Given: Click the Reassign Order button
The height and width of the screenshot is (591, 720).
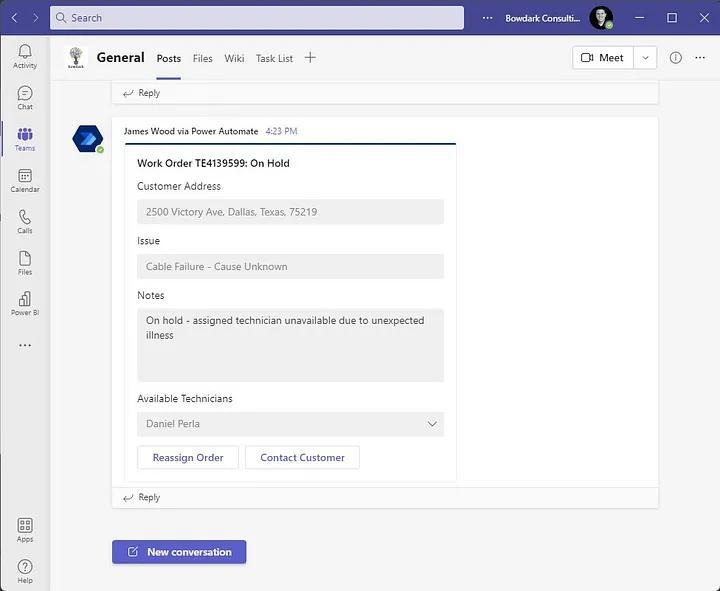Looking at the screenshot, I should (x=188, y=457).
